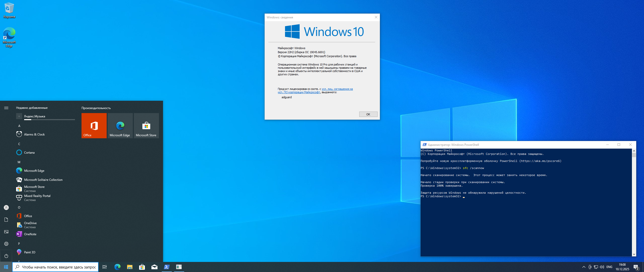Image resolution: width=644 pixels, height=272 pixels.
Task: Select Alarms & Clock in app list
Action: click(x=34, y=134)
